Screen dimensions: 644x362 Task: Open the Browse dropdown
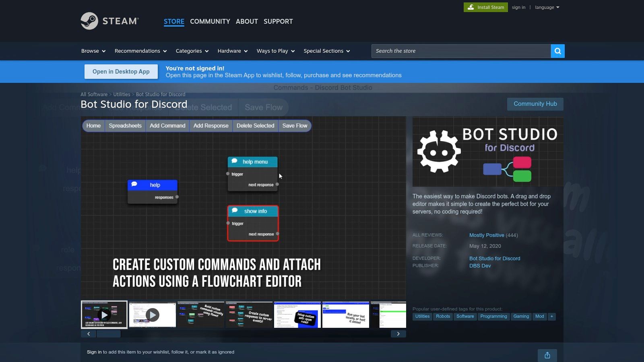(x=93, y=51)
